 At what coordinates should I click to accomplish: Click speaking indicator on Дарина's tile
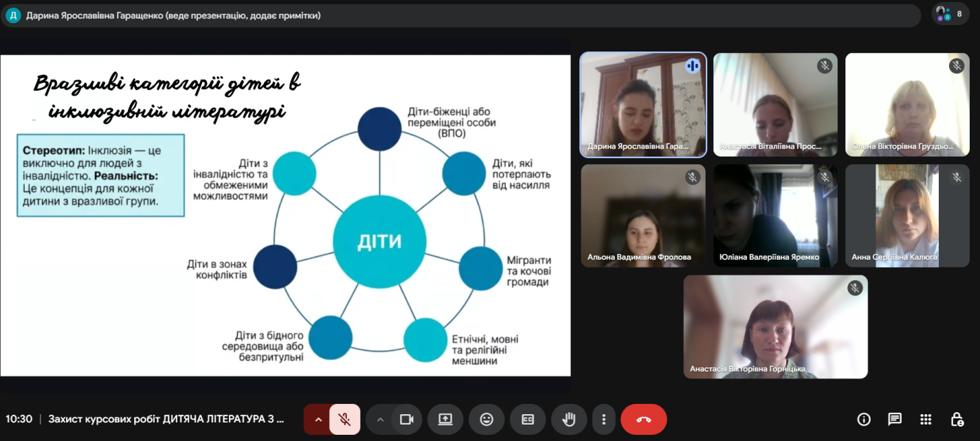pyautogui.click(x=692, y=66)
